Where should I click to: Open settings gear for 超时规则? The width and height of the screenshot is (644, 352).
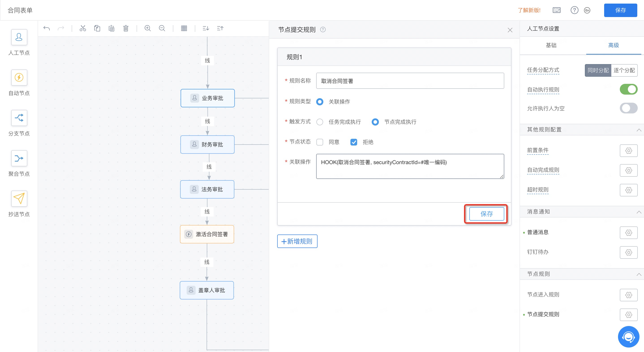pos(628,190)
